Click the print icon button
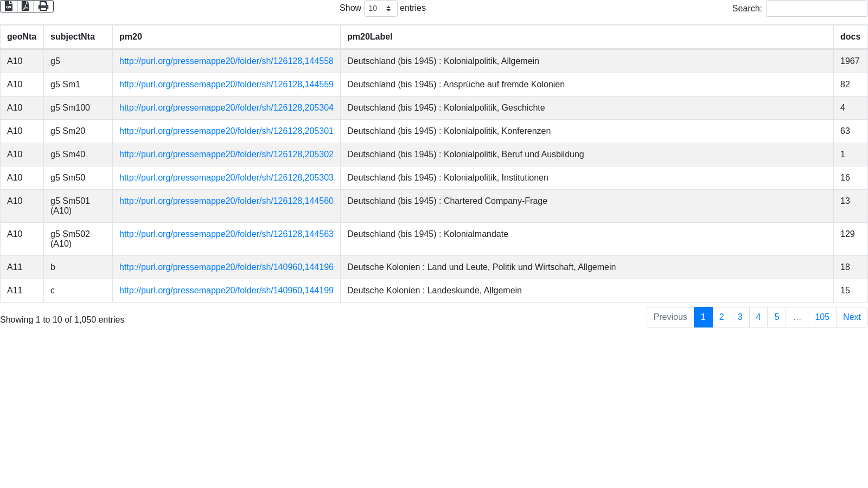The width and height of the screenshot is (868, 488). (x=43, y=6)
